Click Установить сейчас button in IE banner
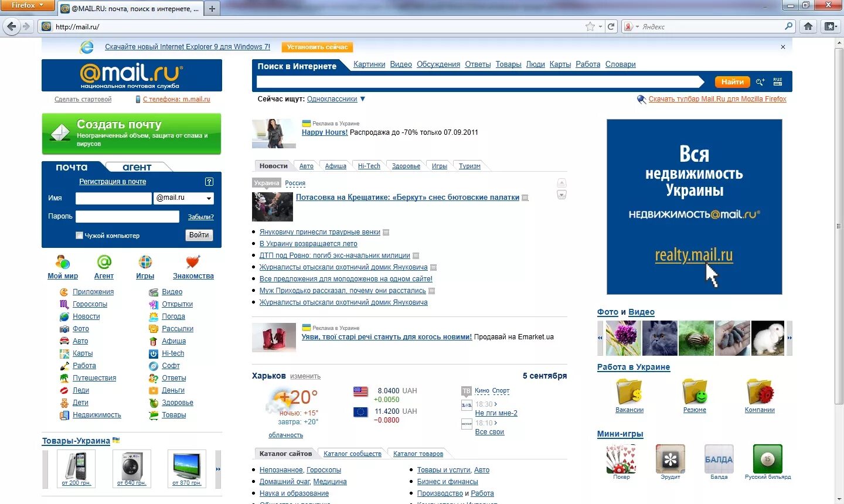Image resolution: width=844 pixels, height=504 pixels. coord(317,47)
